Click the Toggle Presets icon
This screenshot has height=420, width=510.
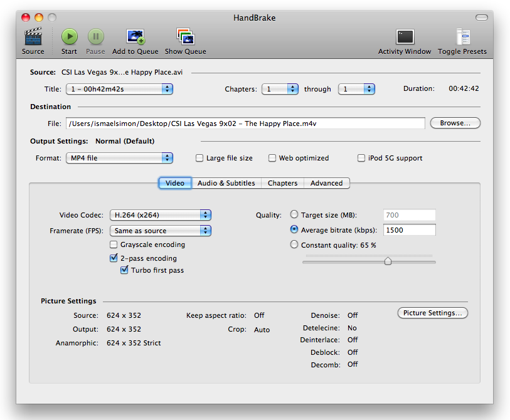click(x=462, y=37)
